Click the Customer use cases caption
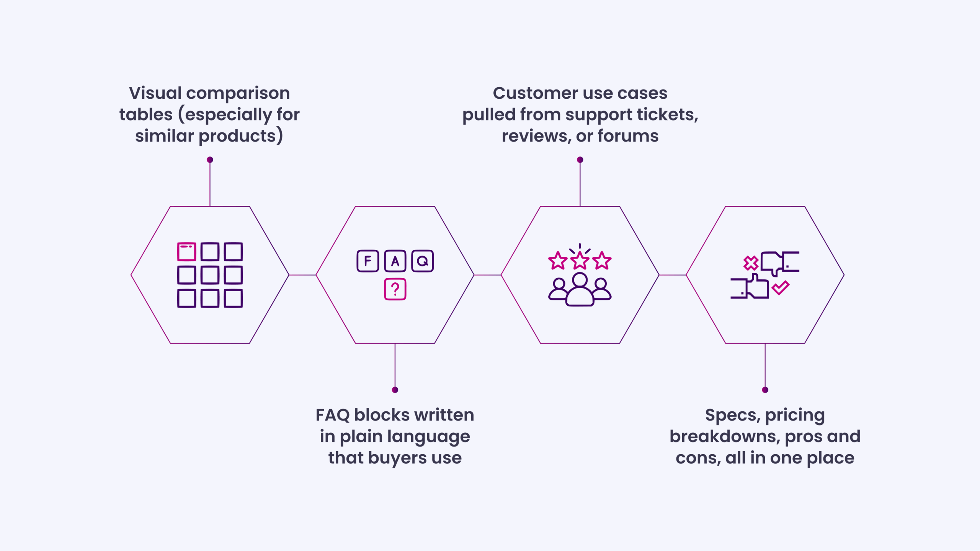The height and width of the screenshot is (551, 980). 580,114
